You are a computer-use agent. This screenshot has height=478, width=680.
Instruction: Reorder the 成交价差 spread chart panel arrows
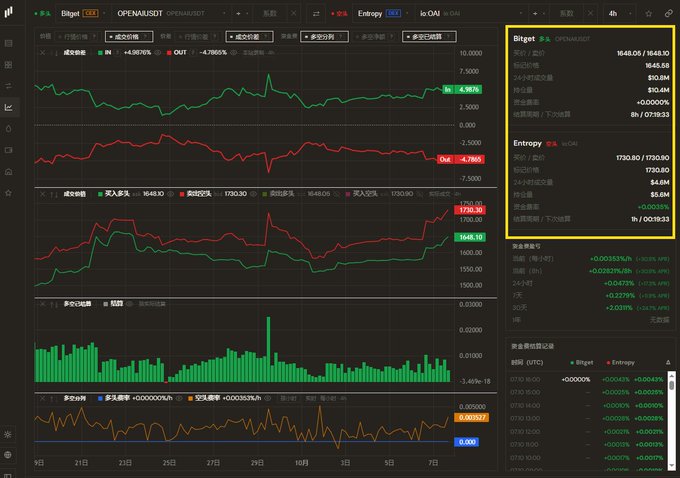(x=54, y=53)
